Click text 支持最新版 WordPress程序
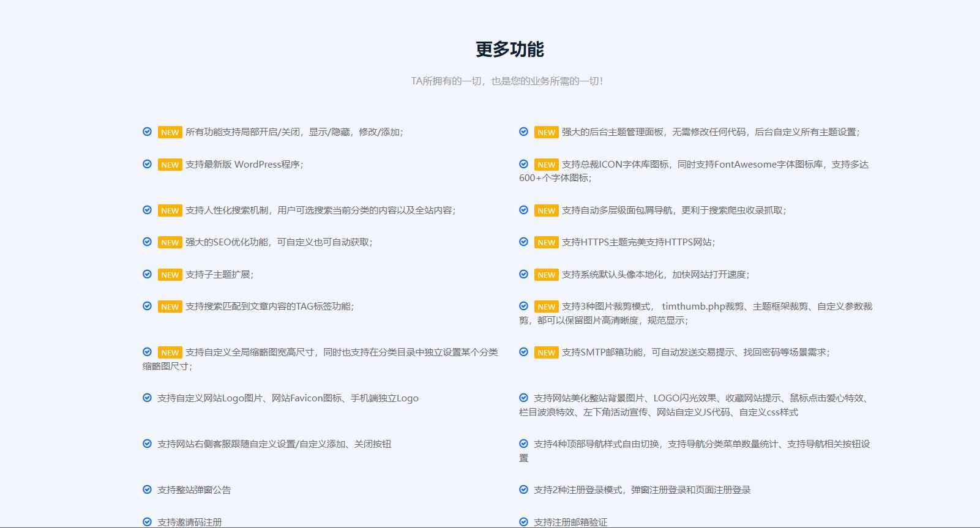The width and height of the screenshot is (980, 528). pyautogui.click(x=244, y=164)
